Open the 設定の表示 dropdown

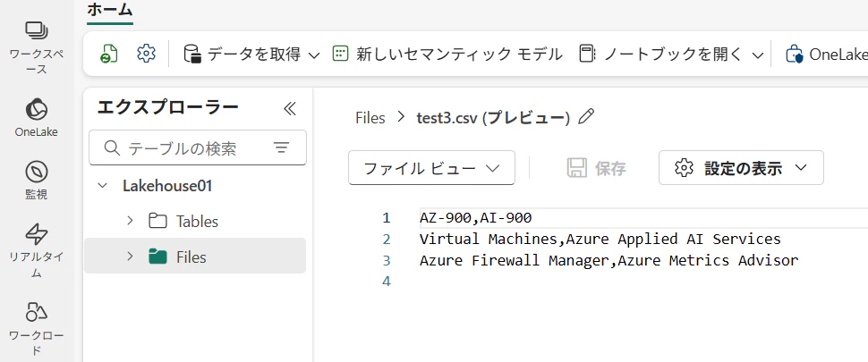tap(741, 168)
